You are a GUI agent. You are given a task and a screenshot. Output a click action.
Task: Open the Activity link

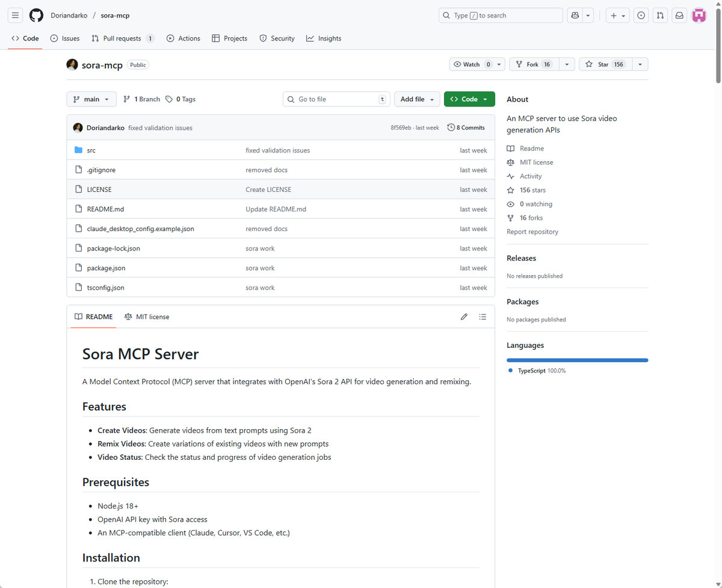[524, 176]
